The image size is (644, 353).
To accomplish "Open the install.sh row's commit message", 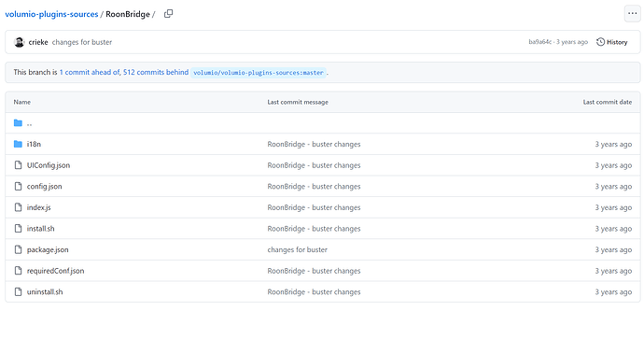I will click(x=314, y=229).
